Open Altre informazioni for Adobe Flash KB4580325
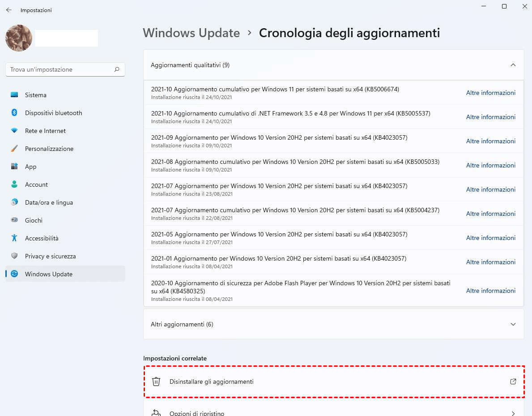 (x=491, y=291)
